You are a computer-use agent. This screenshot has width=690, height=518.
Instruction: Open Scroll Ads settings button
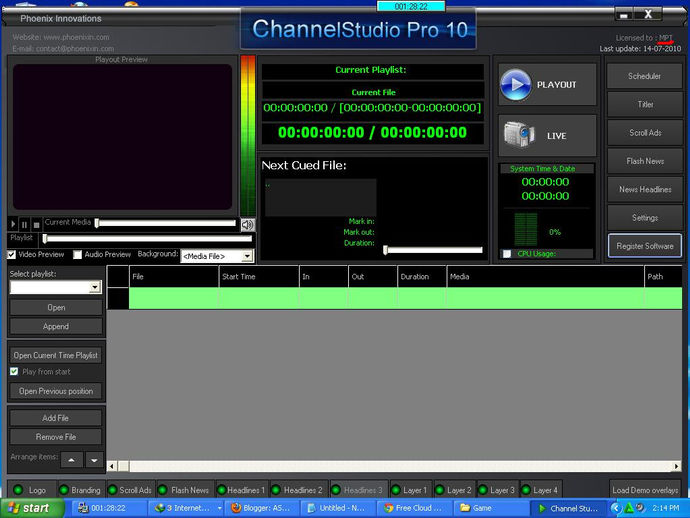pyautogui.click(x=644, y=132)
